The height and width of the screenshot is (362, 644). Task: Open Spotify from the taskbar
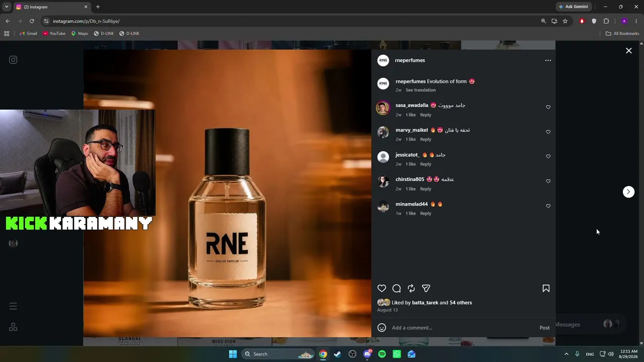point(382,354)
